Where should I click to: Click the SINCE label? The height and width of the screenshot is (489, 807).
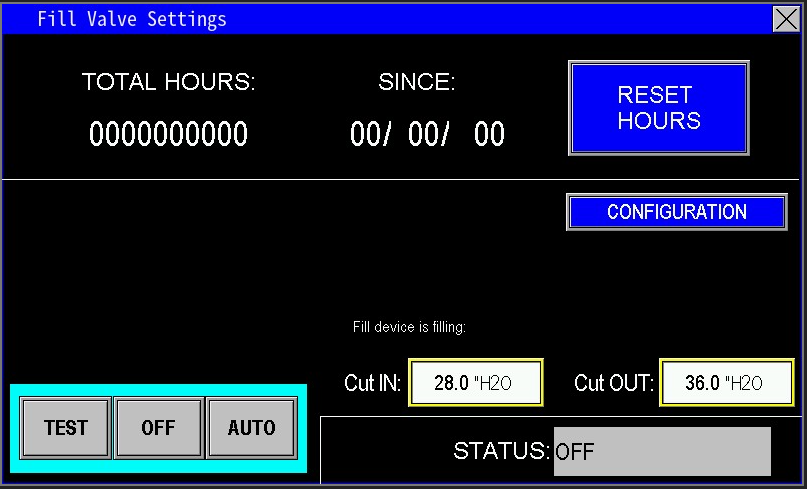pos(416,83)
